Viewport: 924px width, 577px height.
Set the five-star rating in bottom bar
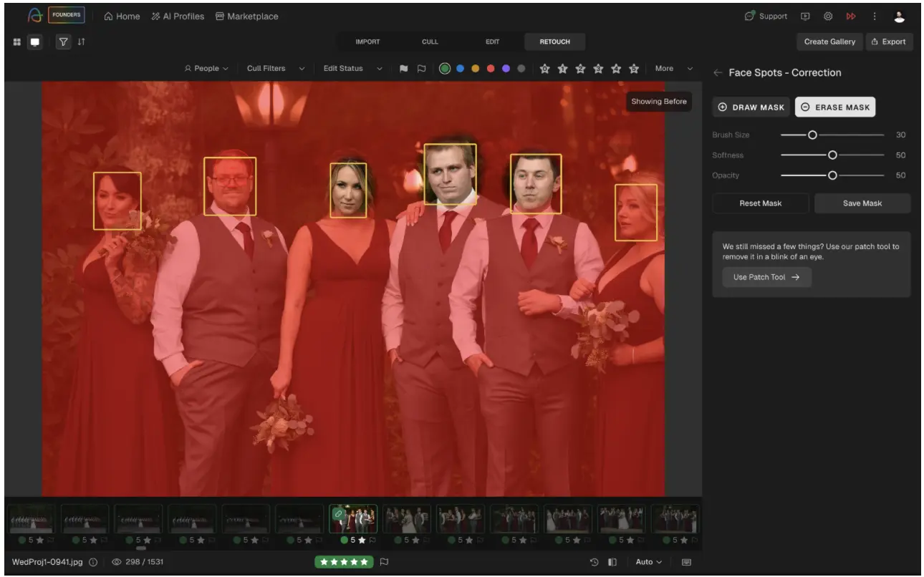tap(344, 562)
